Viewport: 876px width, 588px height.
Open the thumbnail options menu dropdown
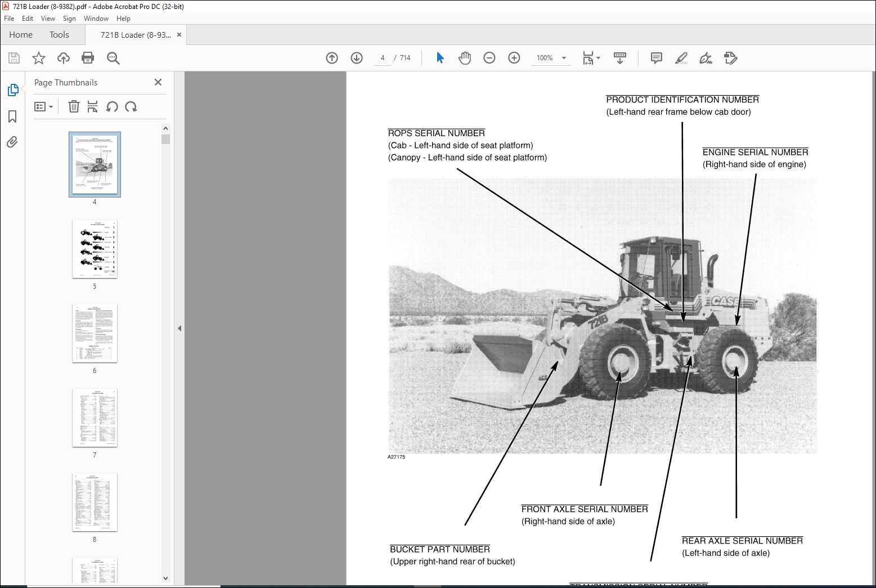[44, 106]
